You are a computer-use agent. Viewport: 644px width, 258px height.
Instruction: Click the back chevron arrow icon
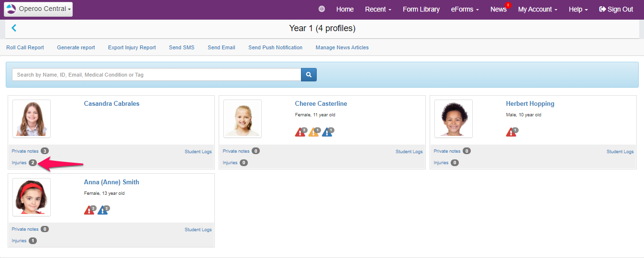coord(14,28)
